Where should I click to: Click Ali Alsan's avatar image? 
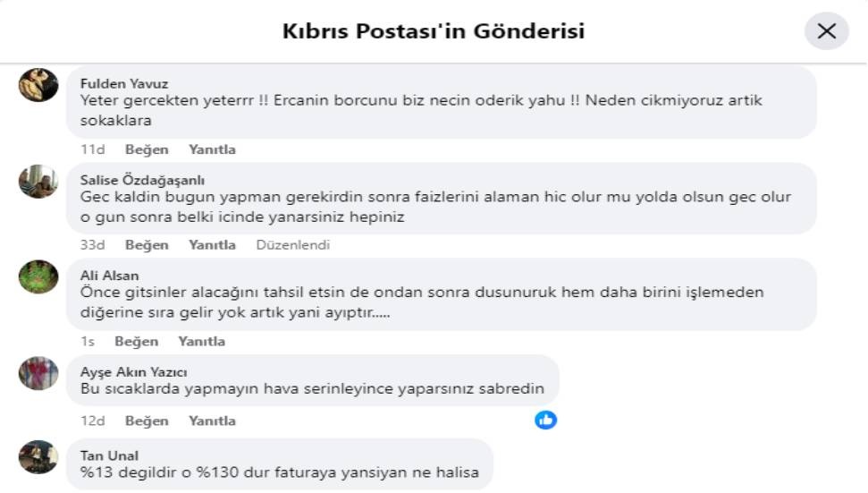tap(38, 277)
